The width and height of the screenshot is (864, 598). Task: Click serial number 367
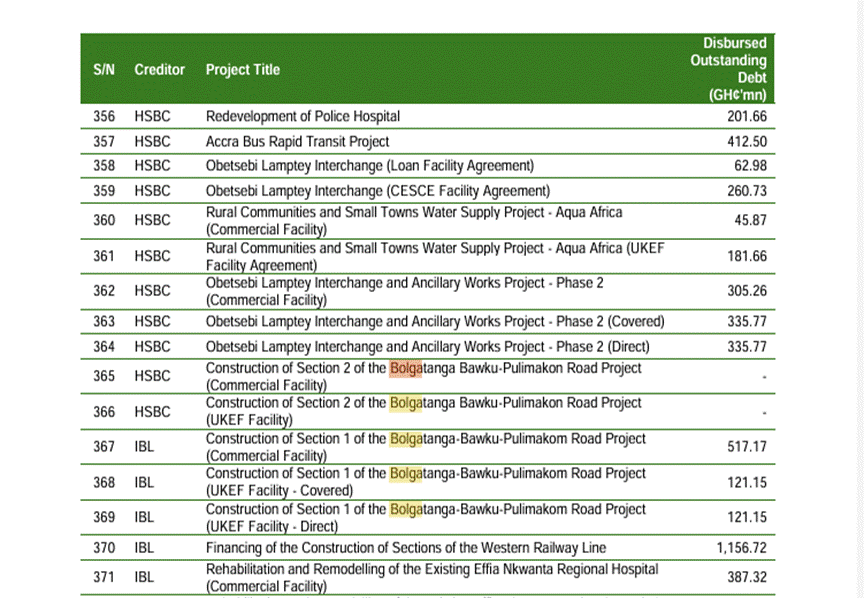coord(104,446)
